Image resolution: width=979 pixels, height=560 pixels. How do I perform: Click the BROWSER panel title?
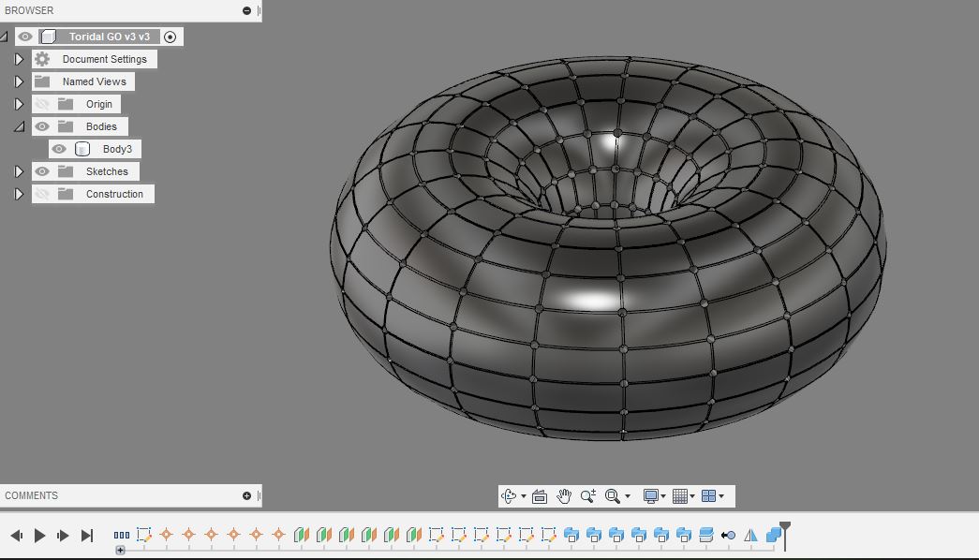(29, 10)
